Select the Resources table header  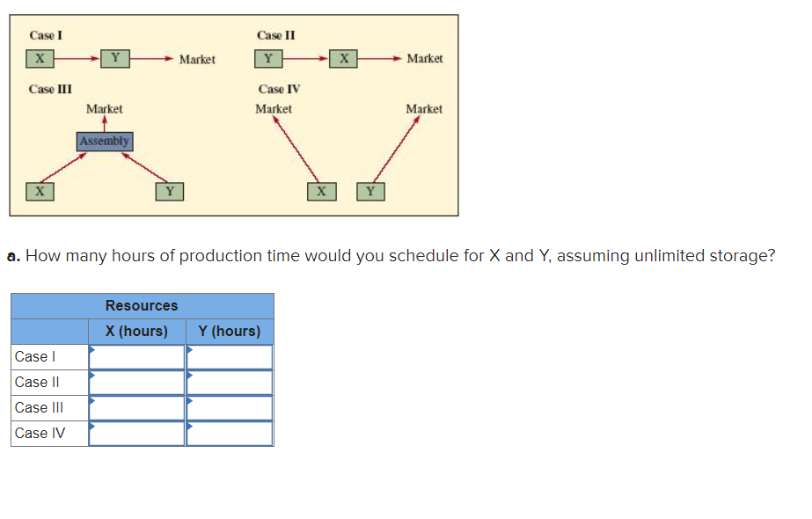click(x=142, y=305)
